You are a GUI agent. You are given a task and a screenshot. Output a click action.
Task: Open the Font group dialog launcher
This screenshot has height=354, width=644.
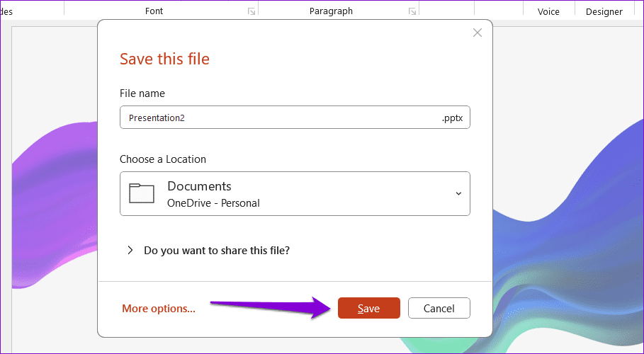click(252, 11)
